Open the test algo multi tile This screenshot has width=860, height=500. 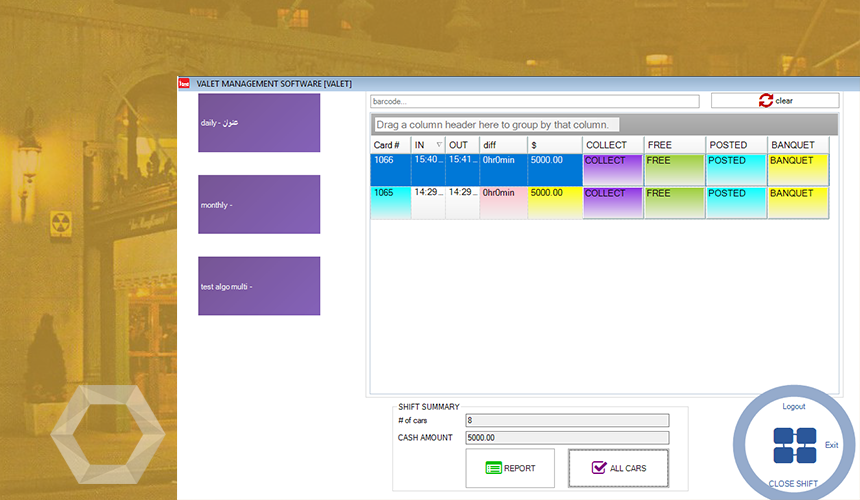259,286
